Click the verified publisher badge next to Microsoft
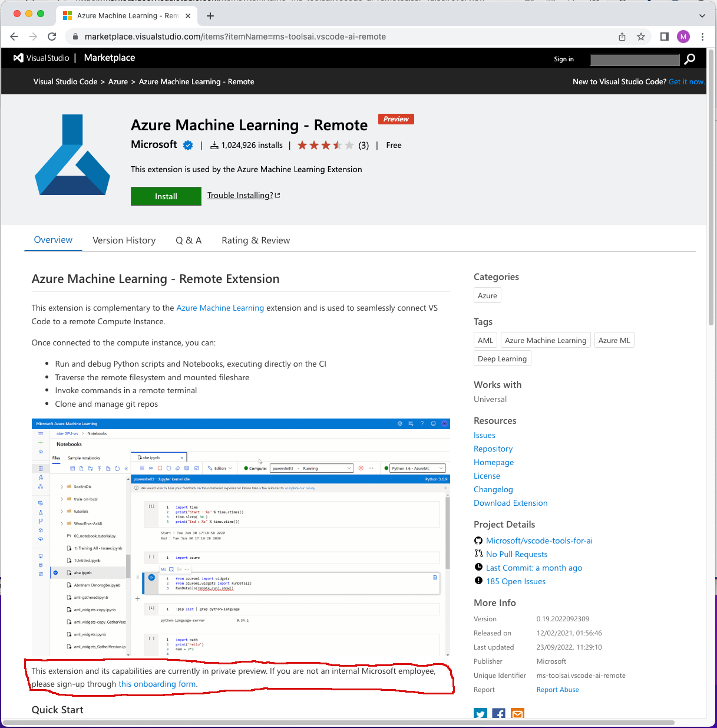The image size is (717, 728). coord(187,145)
